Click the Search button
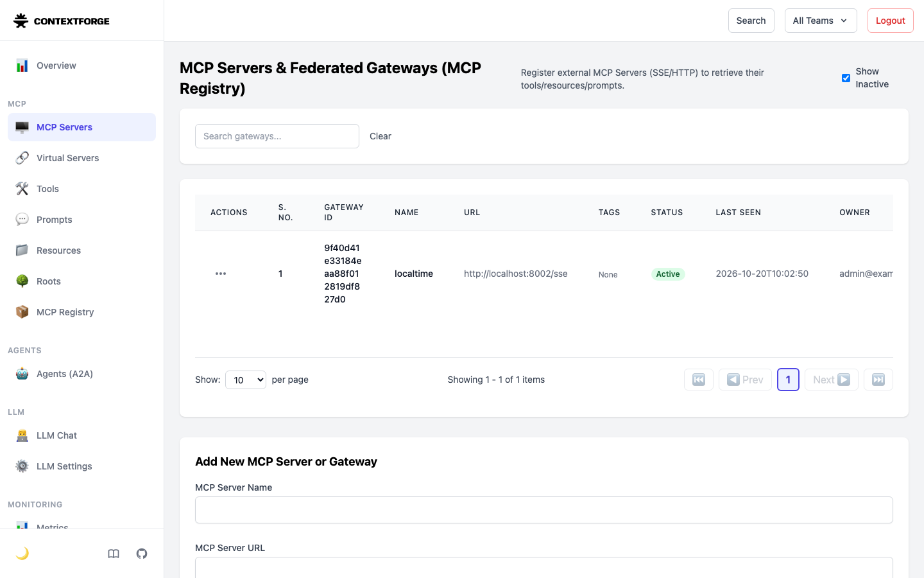Screen dimensions: 924x578 (751, 21)
